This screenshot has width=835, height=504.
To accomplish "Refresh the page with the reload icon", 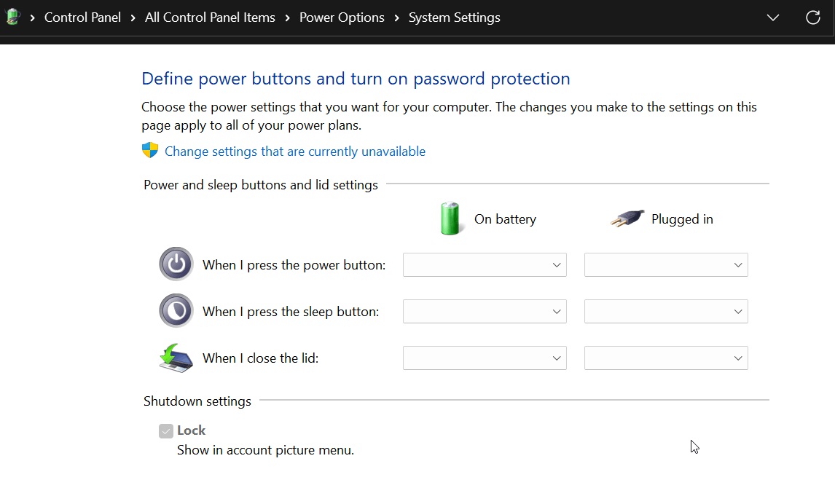I will click(813, 17).
